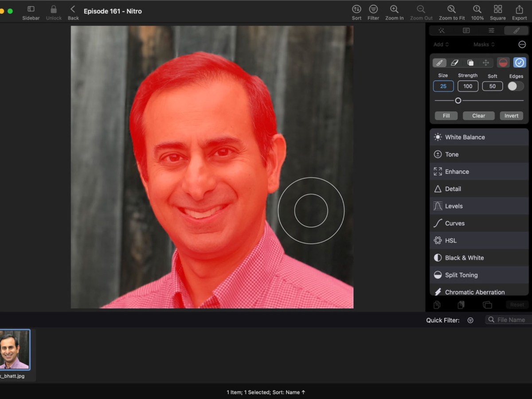Select the eraser mask tool
The height and width of the screenshot is (399, 532).
454,63
